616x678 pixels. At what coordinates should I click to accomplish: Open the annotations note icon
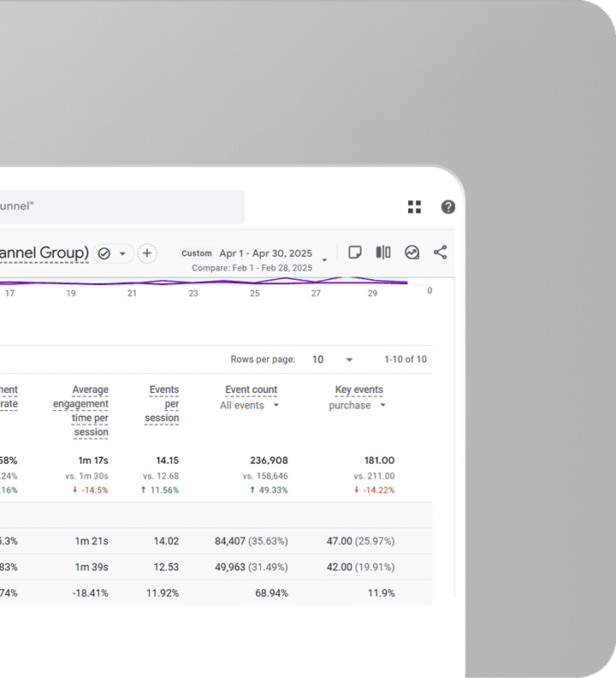click(x=355, y=252)
